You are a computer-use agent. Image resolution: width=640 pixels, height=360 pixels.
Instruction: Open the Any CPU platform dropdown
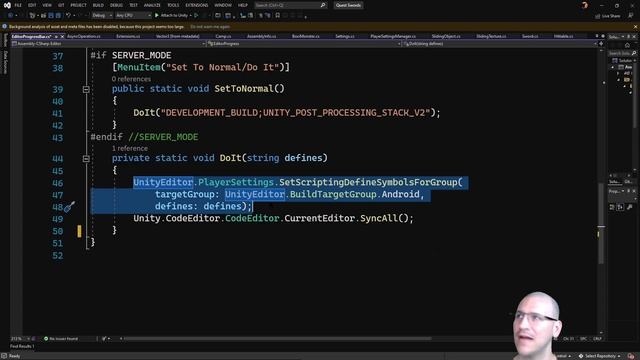point(133,16)
